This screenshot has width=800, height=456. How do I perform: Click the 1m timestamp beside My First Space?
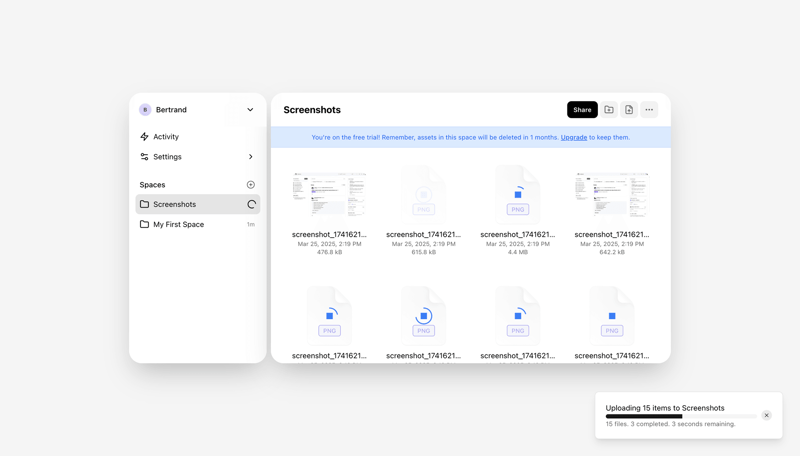pyautogui.click(x=251, y=224)
